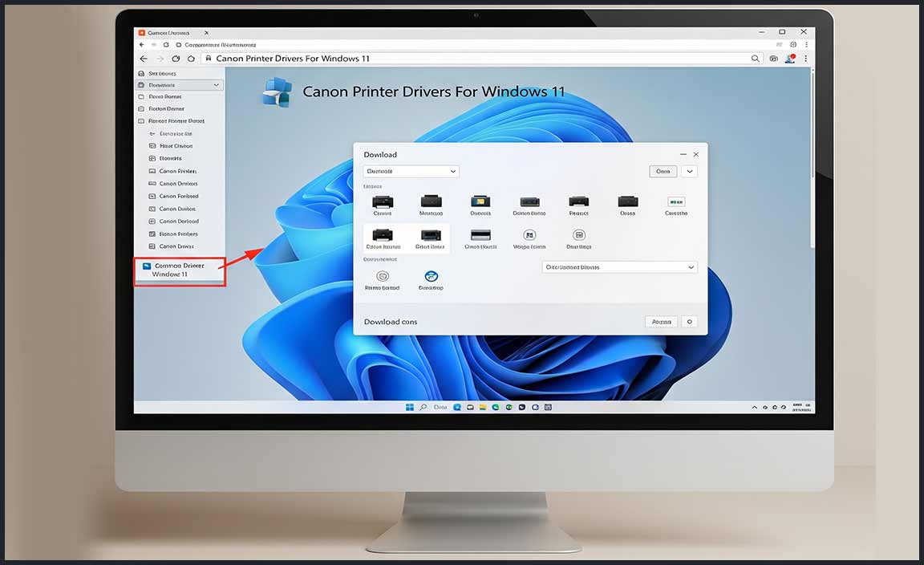
Task: Open the chevron button beside the top-right dialog button
Action: coord(690,171)
